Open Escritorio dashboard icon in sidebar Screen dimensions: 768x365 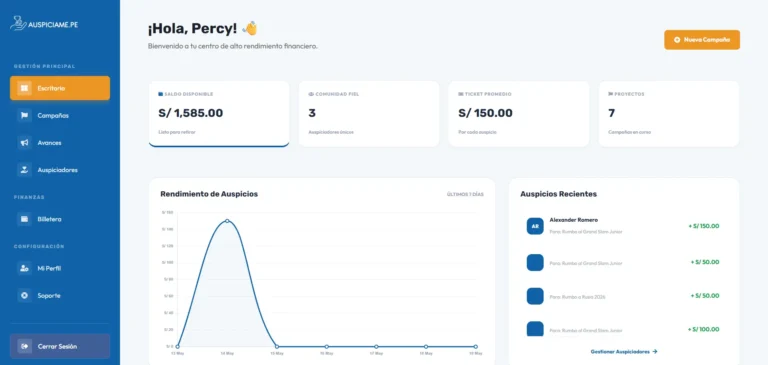click(x=24, y=88)
